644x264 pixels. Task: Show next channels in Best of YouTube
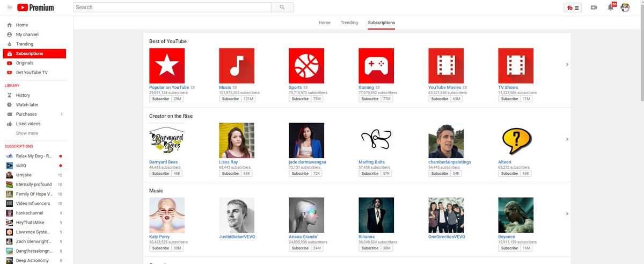(567, 65)
